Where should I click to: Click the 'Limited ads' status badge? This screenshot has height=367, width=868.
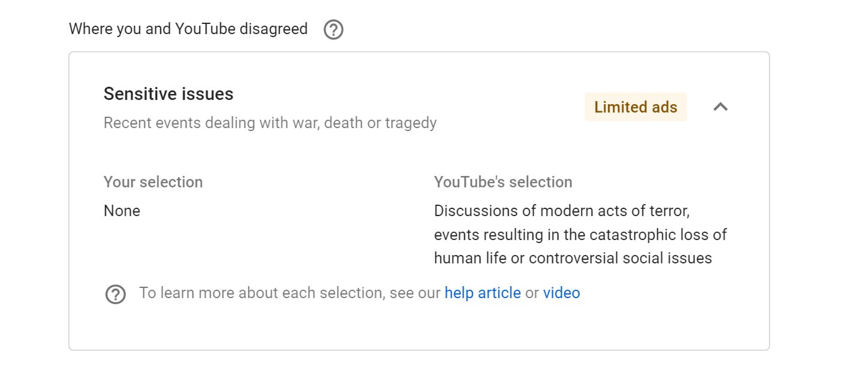tap(635, 107)
